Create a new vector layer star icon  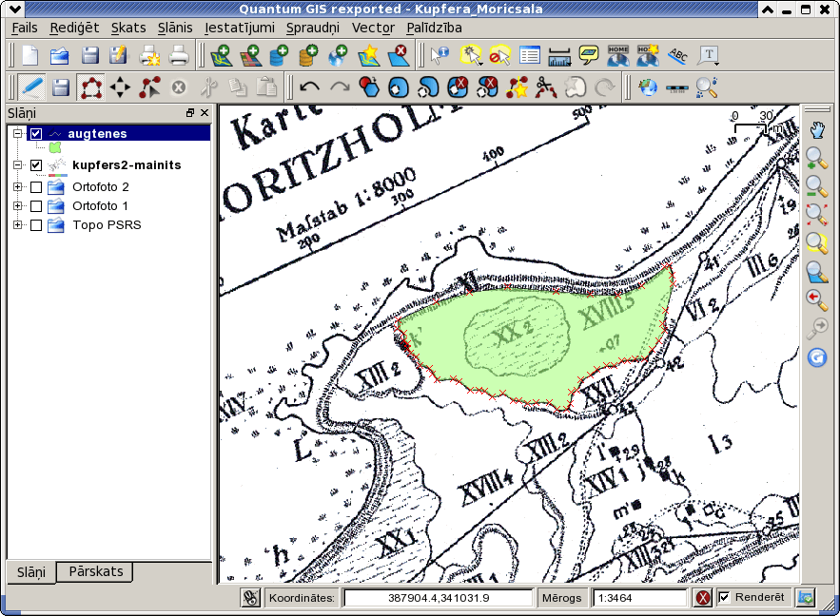[x=368, y=56]
